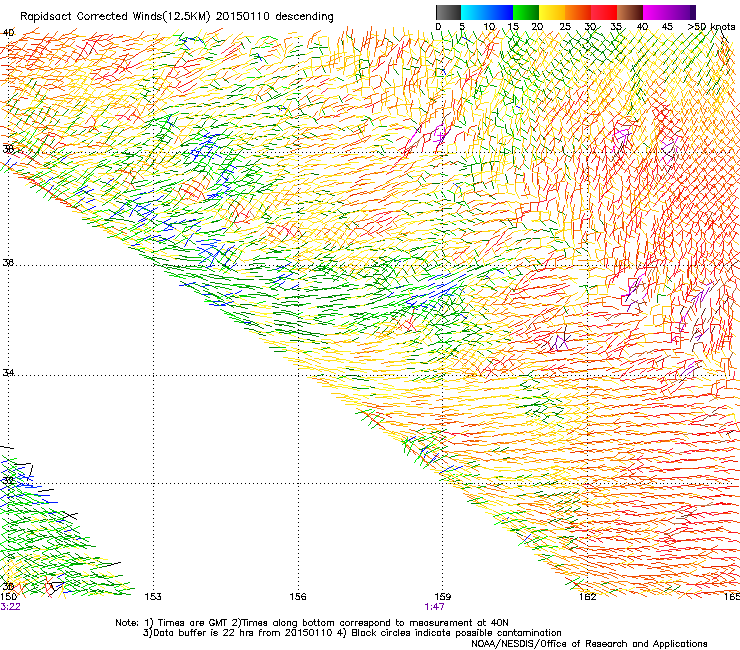Click the '25' legend scale number

tap(564, 26)
